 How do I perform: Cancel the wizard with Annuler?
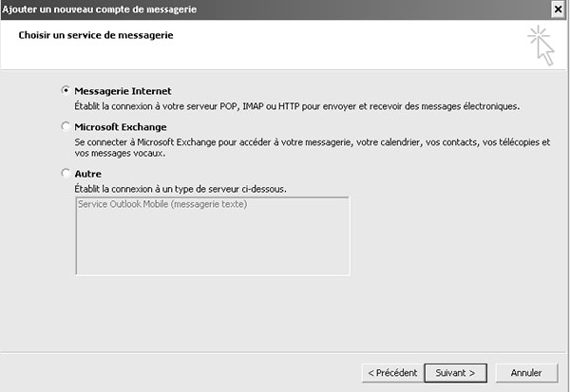pos(526,373)
